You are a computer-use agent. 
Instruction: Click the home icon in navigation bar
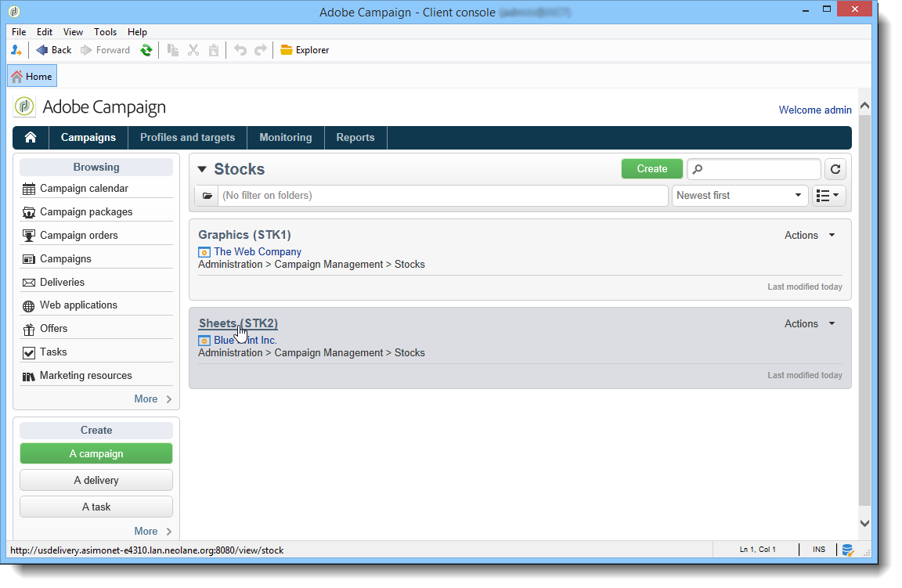[31, 138]
